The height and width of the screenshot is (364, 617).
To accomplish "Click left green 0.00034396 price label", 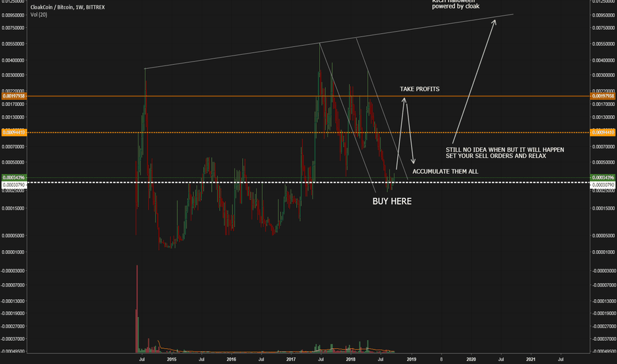I will pyautogui.click(x=14, y=177).
